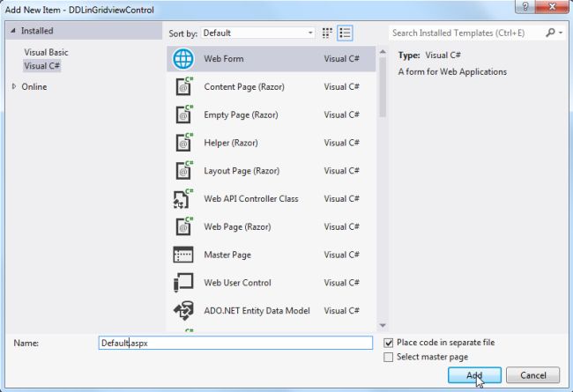Select the Web Page (Razor) label
The width and height of the screenshot is (573, 392).
point(237,227)
